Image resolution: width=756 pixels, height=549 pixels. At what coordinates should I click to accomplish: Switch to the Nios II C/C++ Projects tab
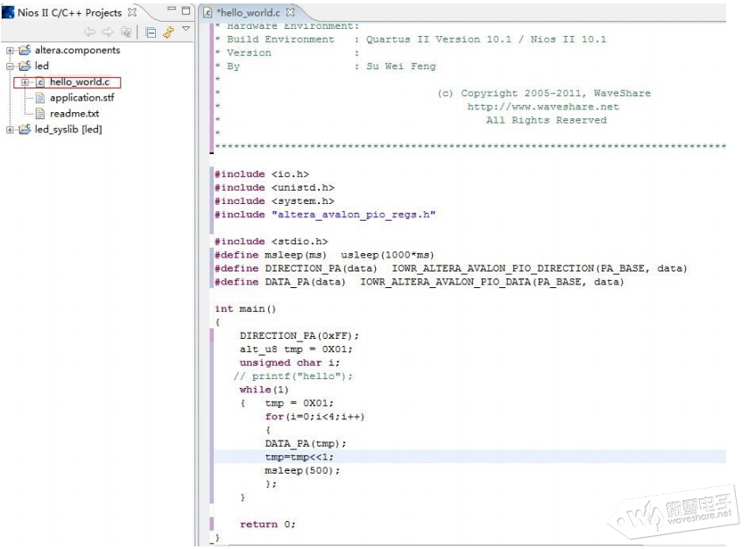point(69,12)
